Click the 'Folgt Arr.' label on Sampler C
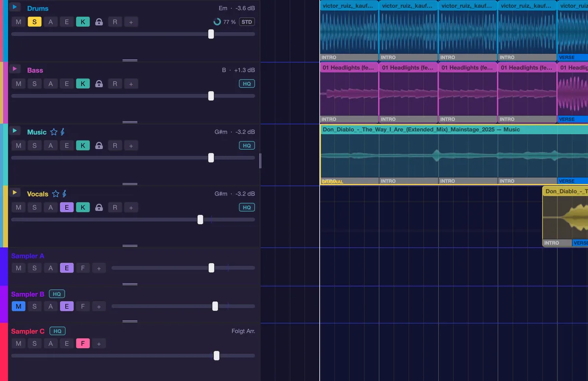This screenshot has height=381, width=588. click(243, 331)
